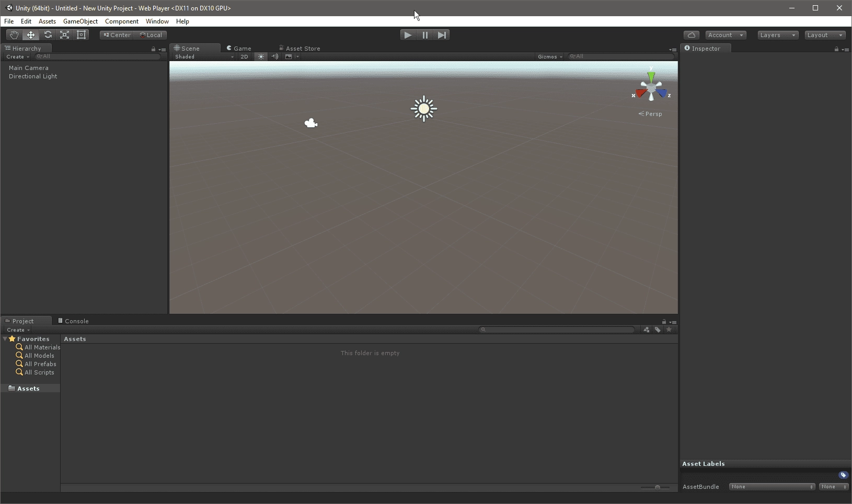Open the wide AssetBundle None dropdown
This screenshot has height=504, width=852.
(772, 487)
